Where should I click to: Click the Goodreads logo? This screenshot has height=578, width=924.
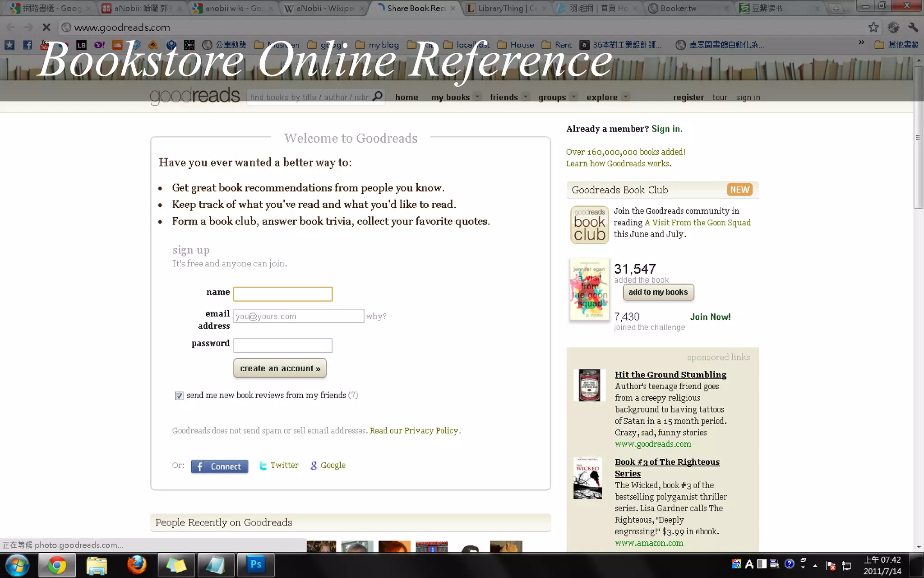195,95
